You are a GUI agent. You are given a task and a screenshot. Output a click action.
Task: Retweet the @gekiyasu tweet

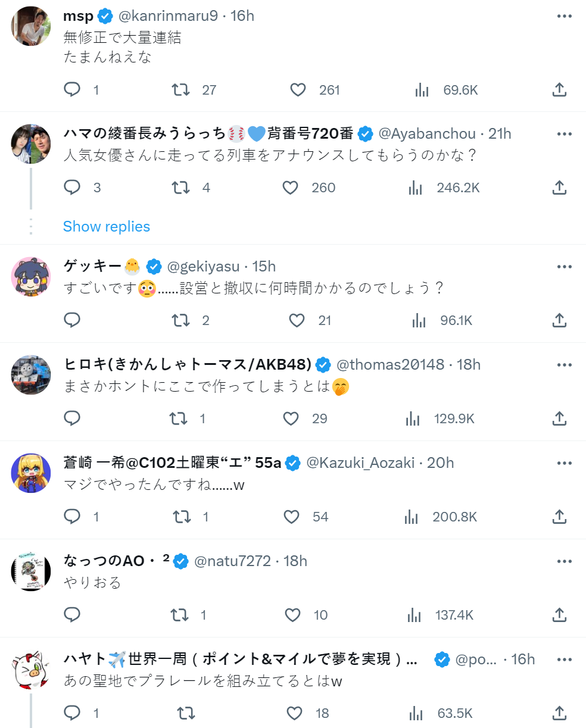pyautogui.click(x=180, y=321)
